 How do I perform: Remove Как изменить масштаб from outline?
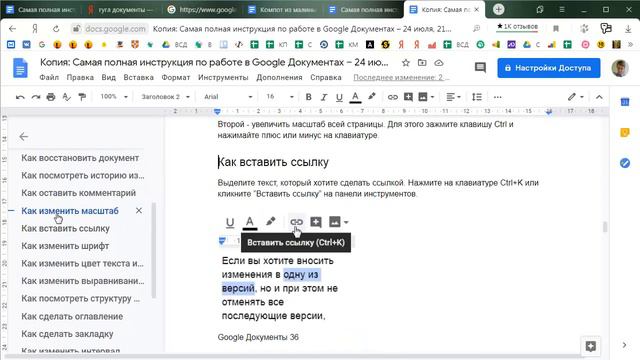tap(139, 211)
